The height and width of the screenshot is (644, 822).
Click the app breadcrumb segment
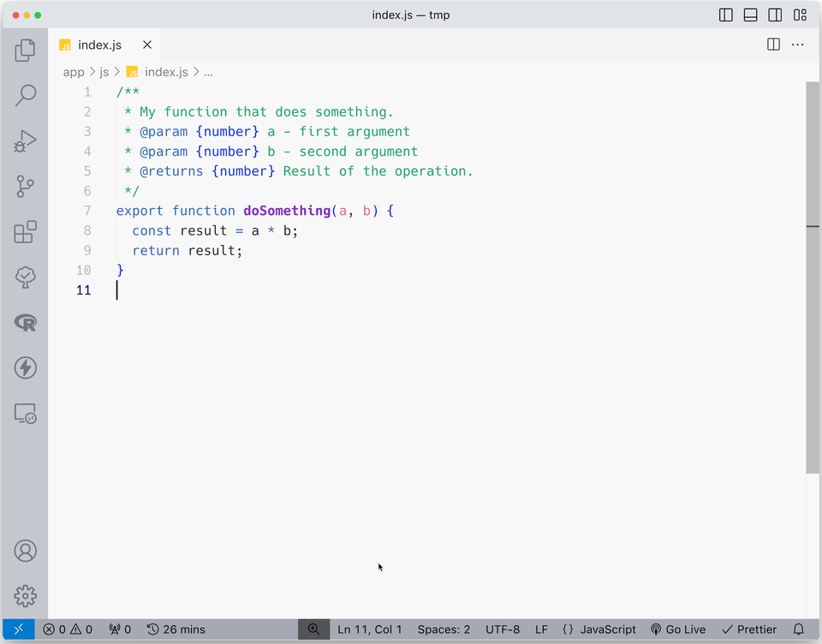(x=74, y=73)
